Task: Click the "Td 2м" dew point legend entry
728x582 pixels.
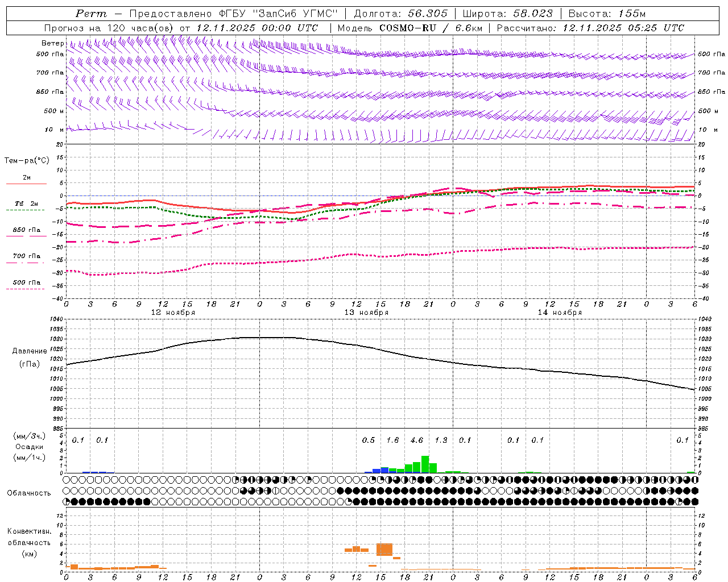Action: 26,203
